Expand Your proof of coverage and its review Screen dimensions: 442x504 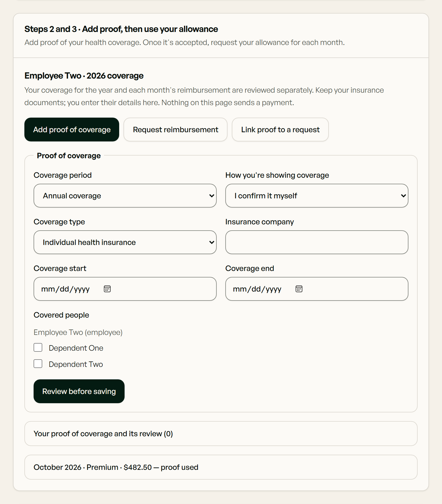221,434
